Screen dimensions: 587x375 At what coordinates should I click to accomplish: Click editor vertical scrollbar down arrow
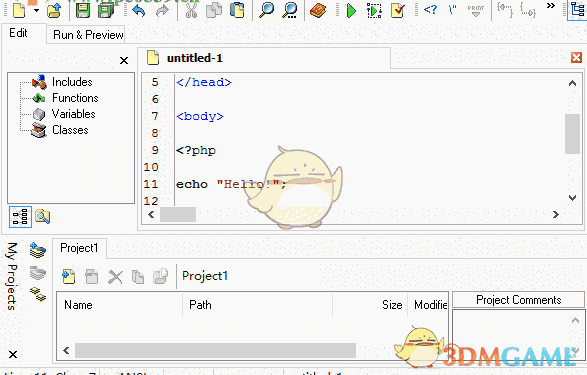tap(572, 198)
